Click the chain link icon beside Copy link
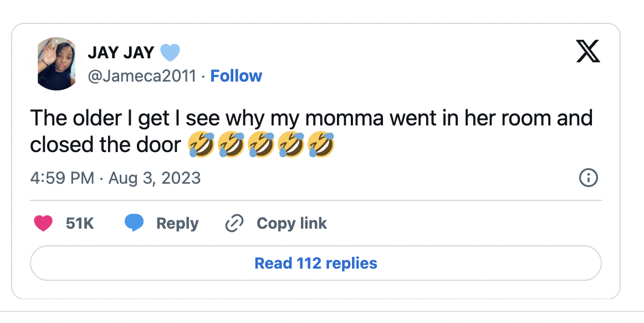The image size is (644, 323). click(235, 224)
